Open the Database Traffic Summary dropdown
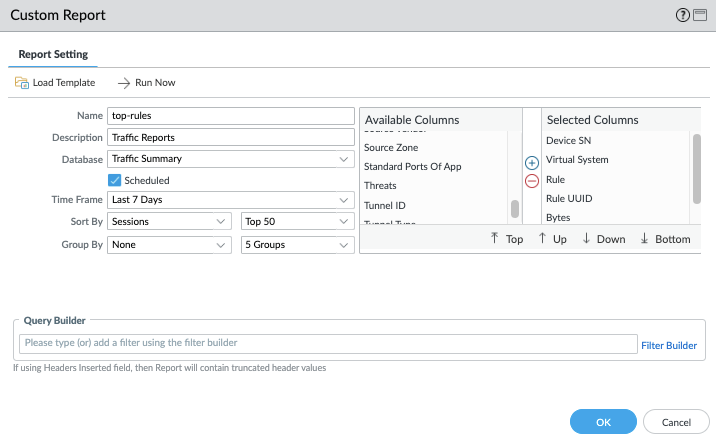 point(231,159)
